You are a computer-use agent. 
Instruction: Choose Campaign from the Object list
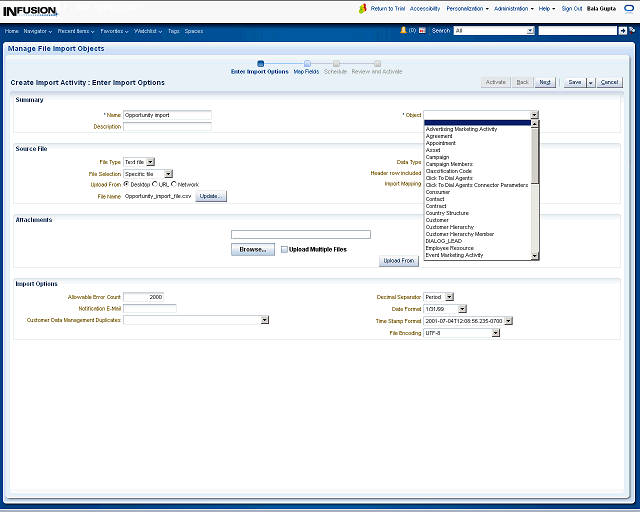[x=437, y=157]
